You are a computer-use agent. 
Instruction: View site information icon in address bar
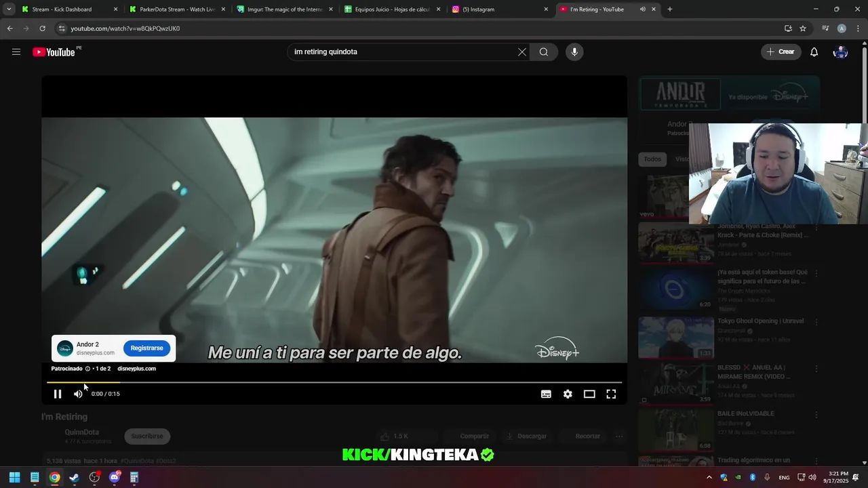coord(62,28)
